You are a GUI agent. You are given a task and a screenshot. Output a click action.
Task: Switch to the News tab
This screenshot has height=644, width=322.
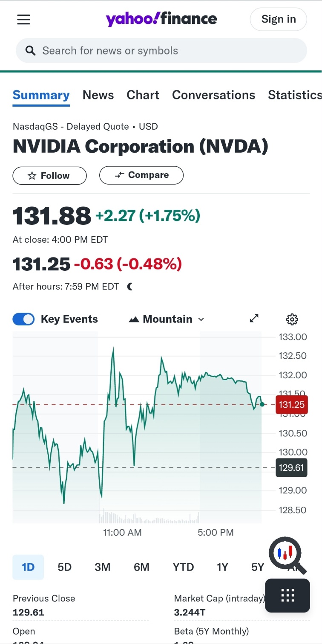pos(98,95)
